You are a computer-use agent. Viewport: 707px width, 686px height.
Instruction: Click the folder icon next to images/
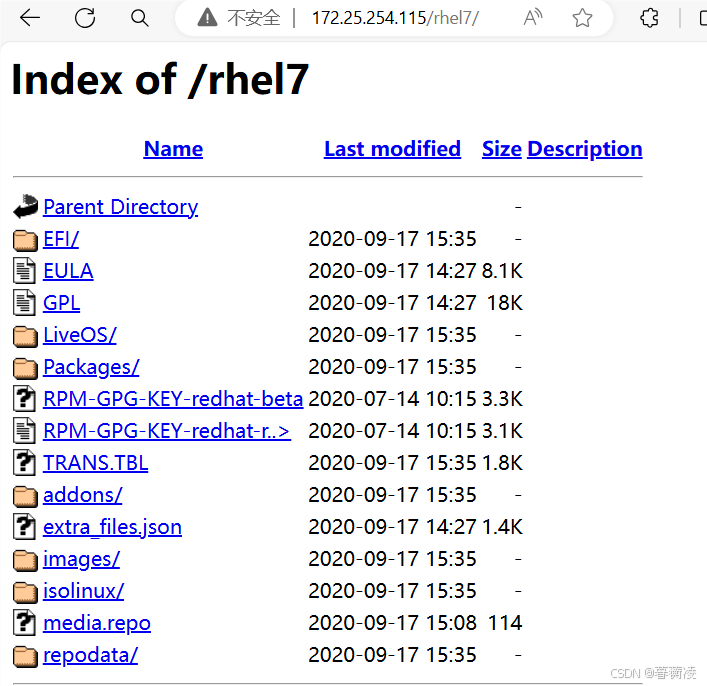coord(25,560)
